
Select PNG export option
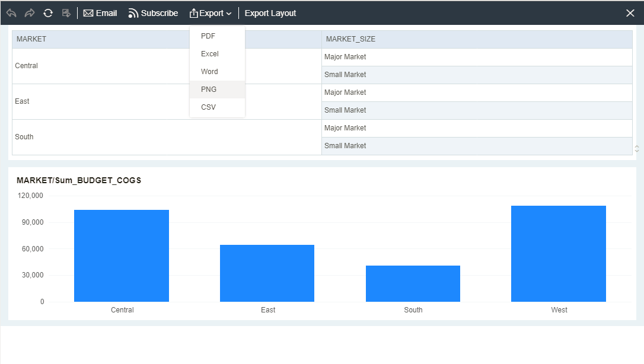pos(209,90)
